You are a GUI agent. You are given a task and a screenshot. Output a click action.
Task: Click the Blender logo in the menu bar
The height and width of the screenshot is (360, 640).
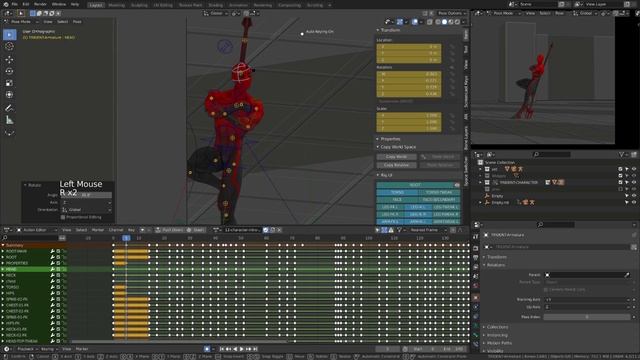[x=6, y=4]
